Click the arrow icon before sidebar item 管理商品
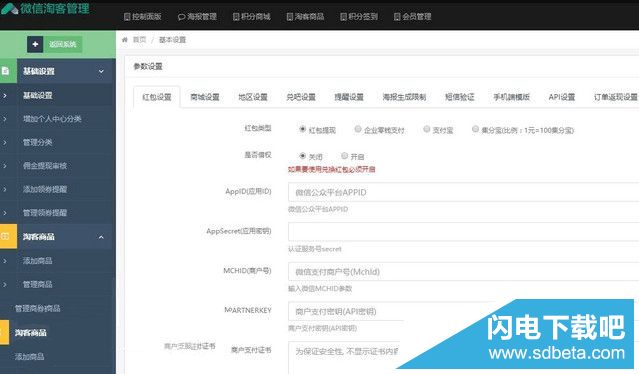 point(5,284)
